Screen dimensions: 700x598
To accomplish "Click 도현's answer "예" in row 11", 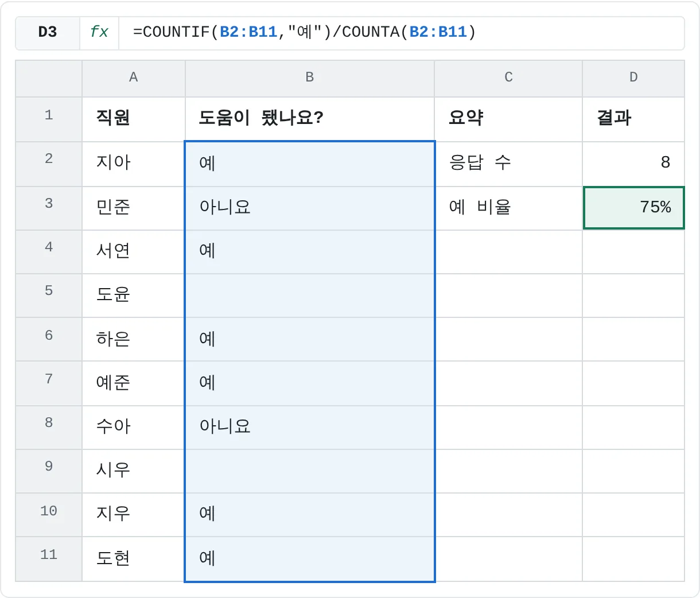I will [x=310, y=559].
